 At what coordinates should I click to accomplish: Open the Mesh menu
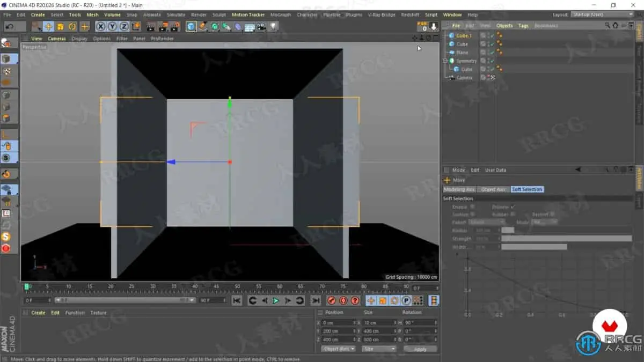92,14
